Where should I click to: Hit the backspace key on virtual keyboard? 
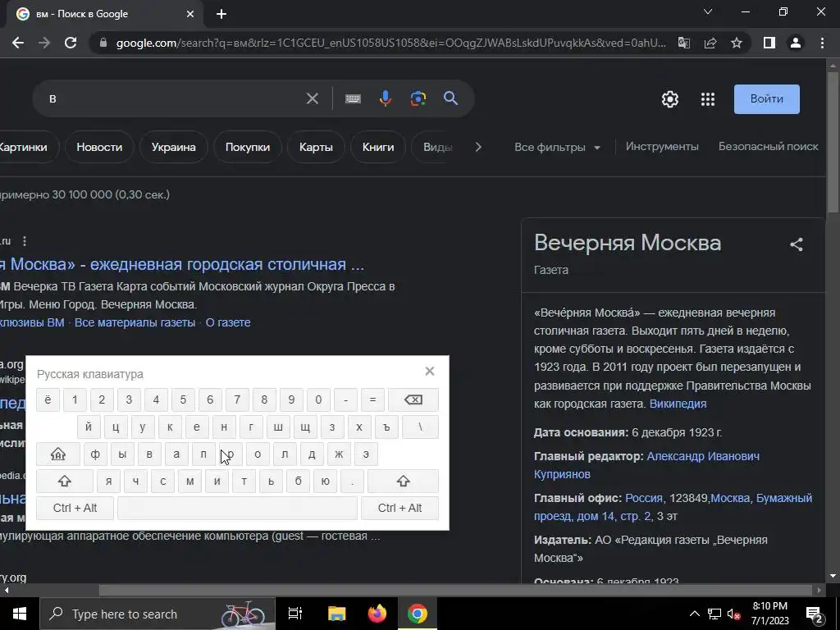pos(413,399)
